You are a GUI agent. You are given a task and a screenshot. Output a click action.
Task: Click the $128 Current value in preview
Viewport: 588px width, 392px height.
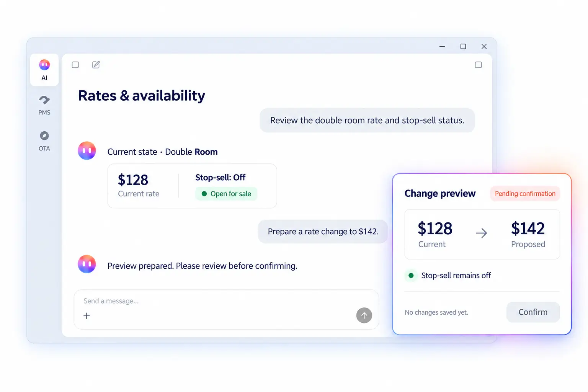coord(435,229)
